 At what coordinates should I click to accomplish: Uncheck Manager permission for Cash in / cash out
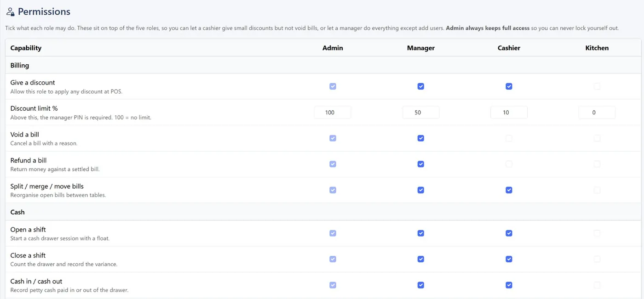point(420,285)
